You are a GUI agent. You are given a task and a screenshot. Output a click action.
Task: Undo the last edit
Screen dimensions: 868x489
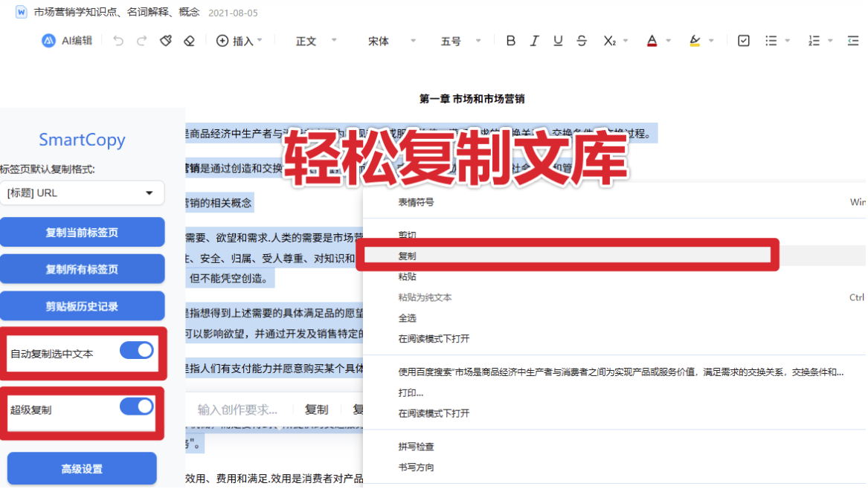[118, 40]
